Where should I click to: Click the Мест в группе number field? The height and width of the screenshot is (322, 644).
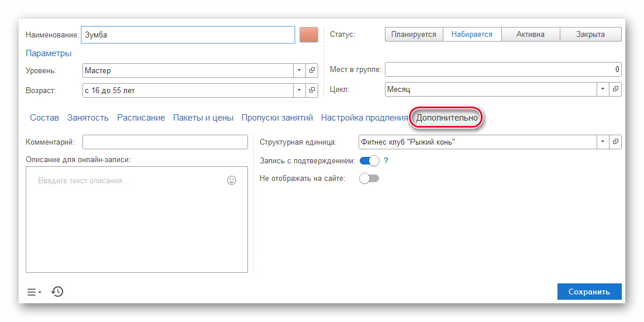(x=503, y=70)
